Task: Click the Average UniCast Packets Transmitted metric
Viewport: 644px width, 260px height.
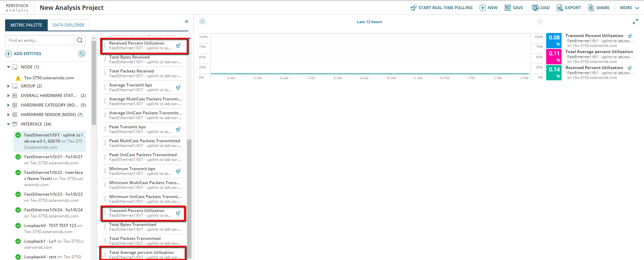Action: tap(142, 115)
